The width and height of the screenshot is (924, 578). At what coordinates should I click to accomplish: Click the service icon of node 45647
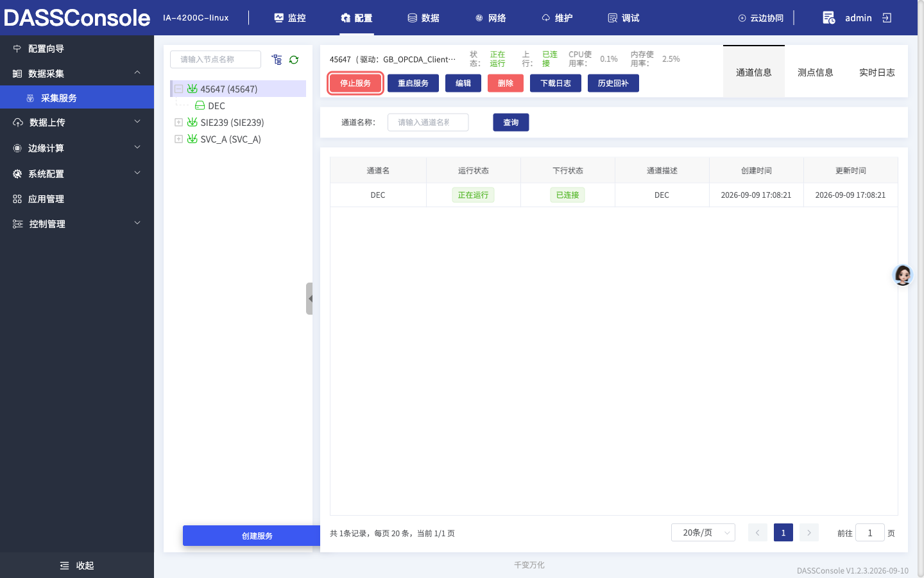pyautogui.click(x=192, y=89)
